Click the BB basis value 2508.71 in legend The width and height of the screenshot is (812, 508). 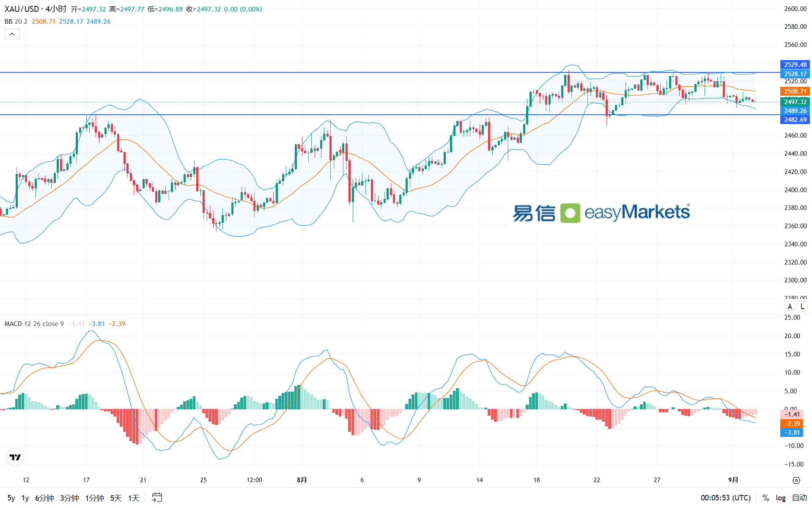click(x=44, y=22)
